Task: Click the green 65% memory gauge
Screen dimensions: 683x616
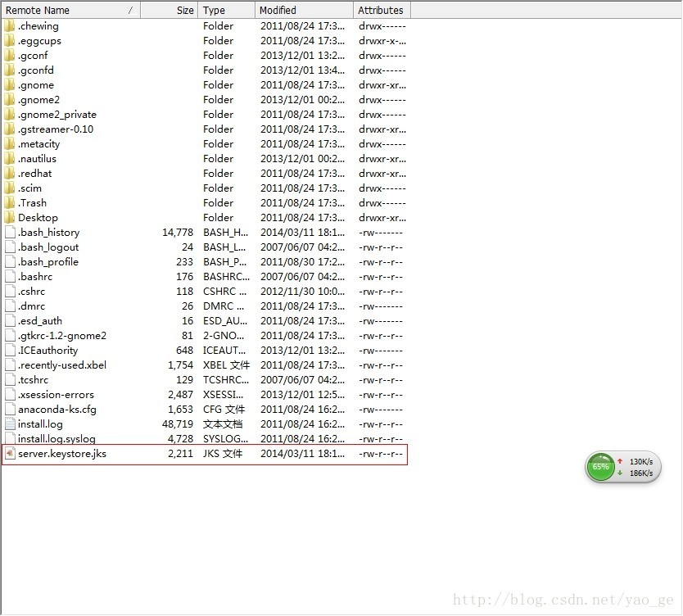Action: pyautogui.click(x=600, y=467)
